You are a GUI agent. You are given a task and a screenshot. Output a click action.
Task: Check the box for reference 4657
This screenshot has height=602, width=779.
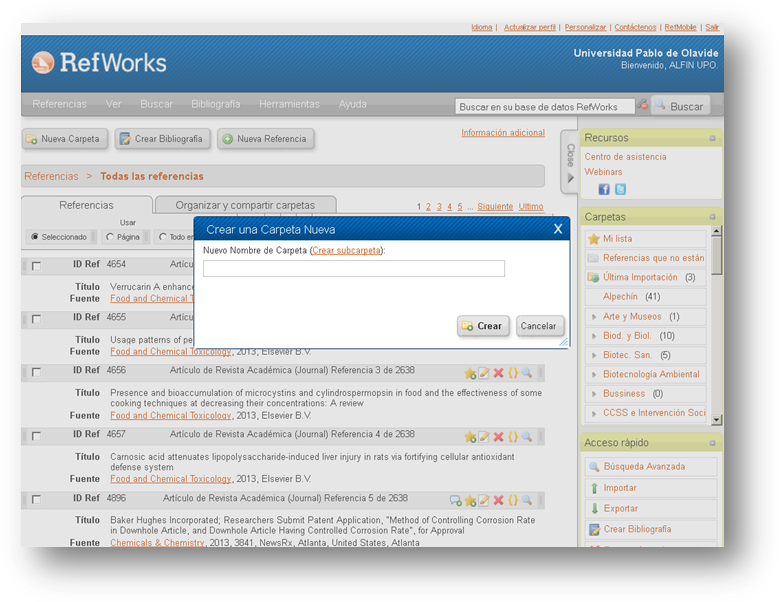(x=36, y=436)
